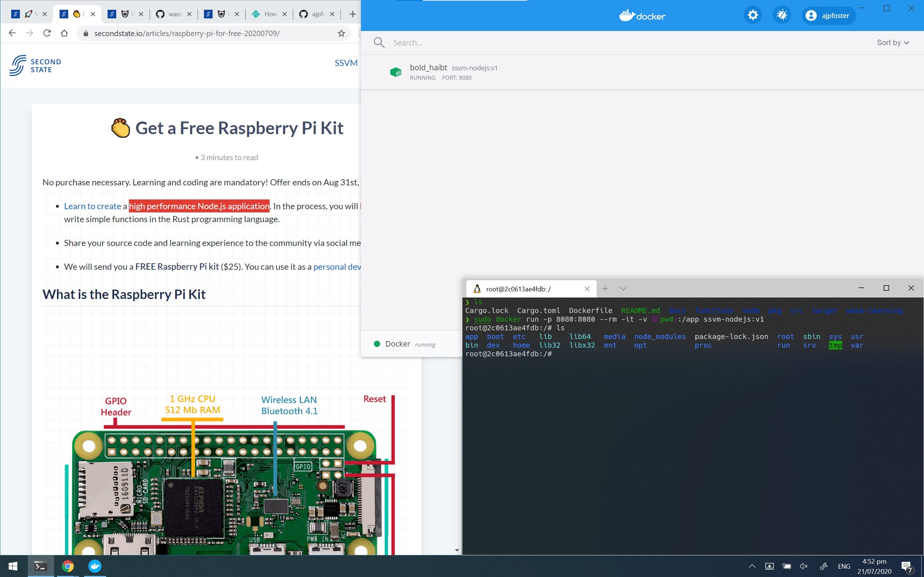Open the terminal tab dropdown chevron

click(x=623, y=288)
